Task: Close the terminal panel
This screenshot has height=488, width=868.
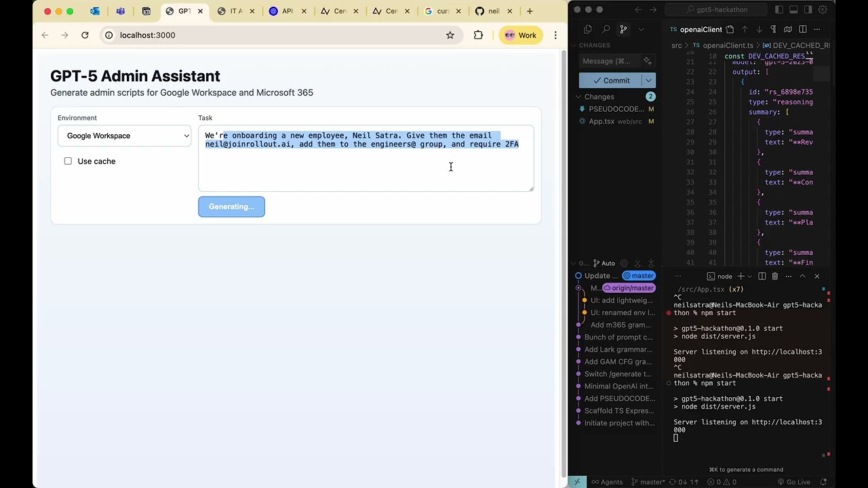Action: click(816, 277)
